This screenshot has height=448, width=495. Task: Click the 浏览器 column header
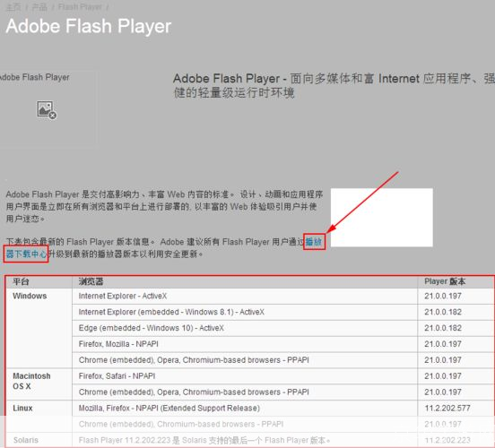91,281
